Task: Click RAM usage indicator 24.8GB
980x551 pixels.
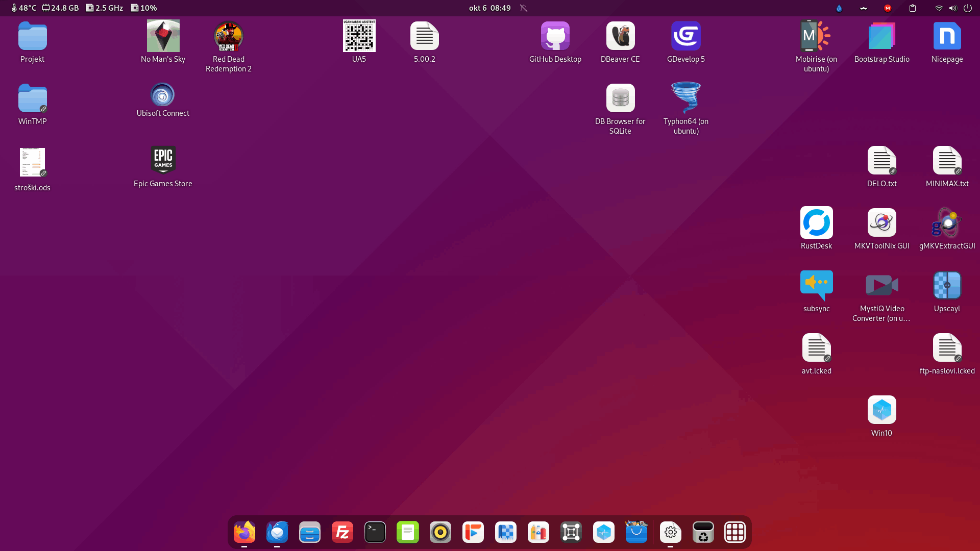Action: tap(60, 8)
